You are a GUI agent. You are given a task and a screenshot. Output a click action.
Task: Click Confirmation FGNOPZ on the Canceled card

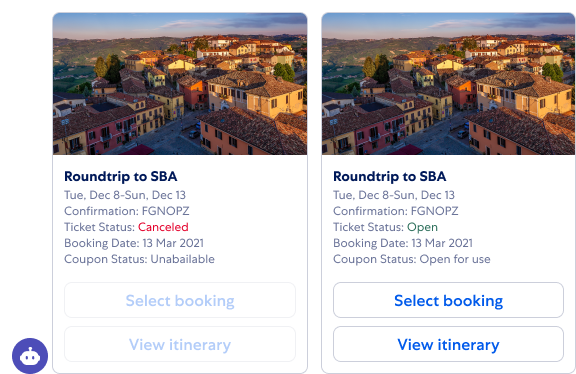(x=127, y=211)
